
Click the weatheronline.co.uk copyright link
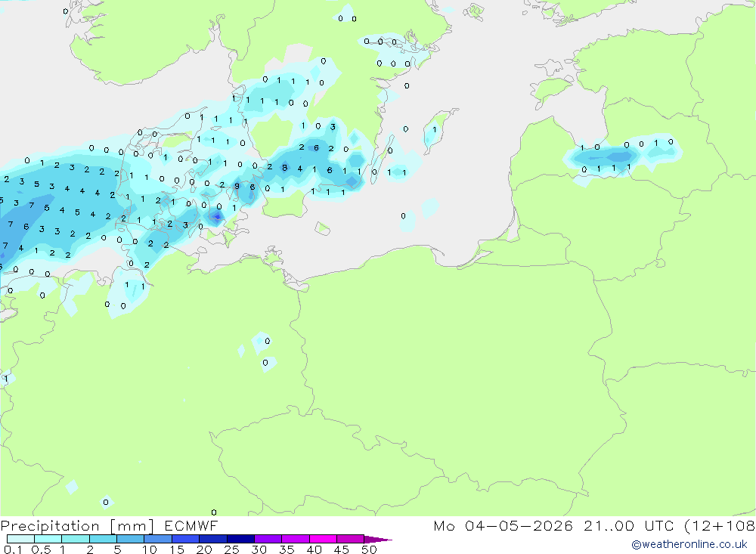[x=689, y=544]
